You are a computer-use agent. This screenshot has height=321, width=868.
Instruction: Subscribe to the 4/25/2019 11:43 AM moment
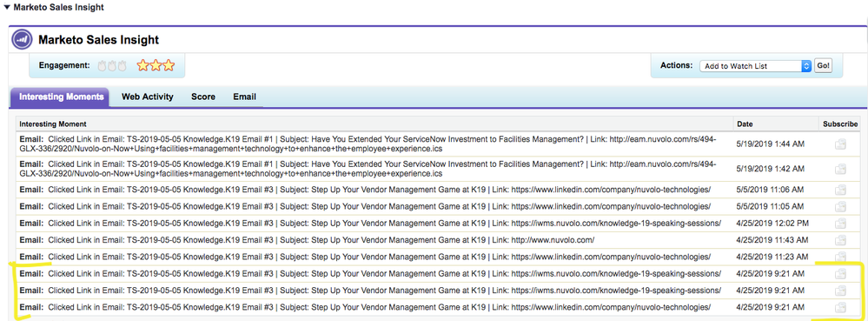pyautogui.click(x=840, y=240)
